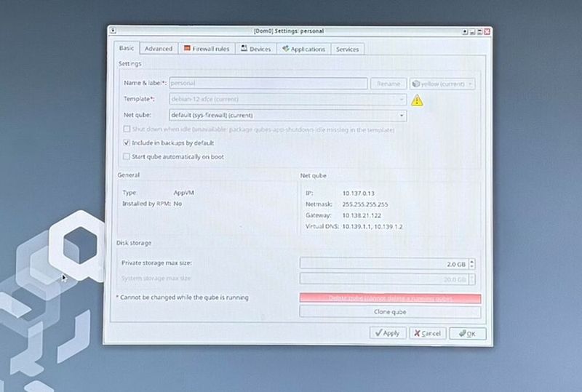Open the Template dropdown
The height and width of the screenshot is (392, 582).
287,100
